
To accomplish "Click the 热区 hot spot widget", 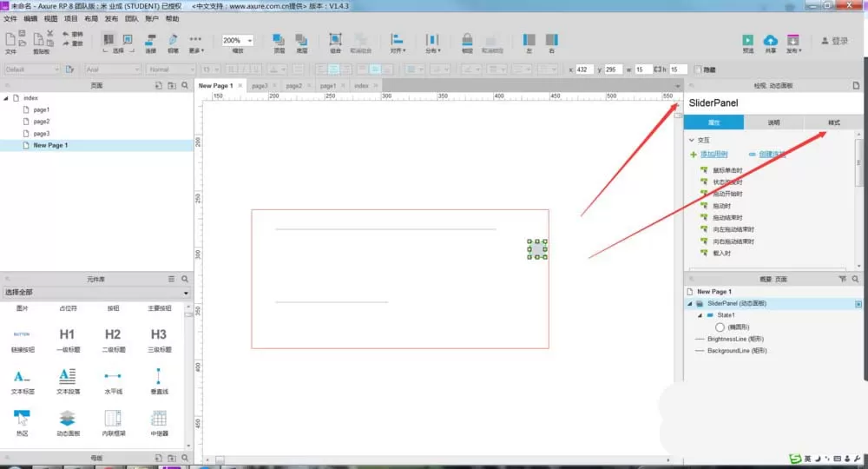I will tap(23, 423).
